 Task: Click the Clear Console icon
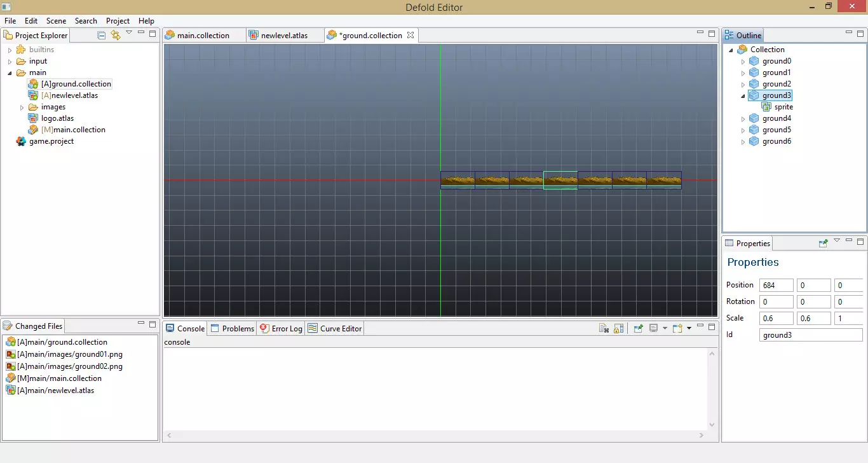click(x=604, y=328)
